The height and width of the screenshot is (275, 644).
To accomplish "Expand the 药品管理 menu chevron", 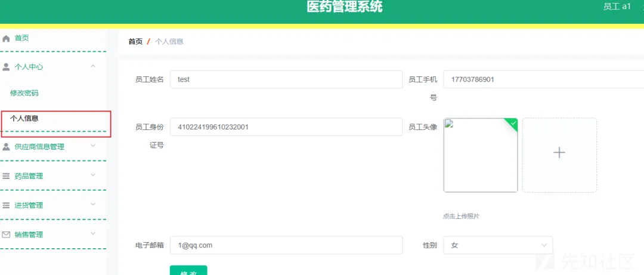I will (x=93, y=175).
